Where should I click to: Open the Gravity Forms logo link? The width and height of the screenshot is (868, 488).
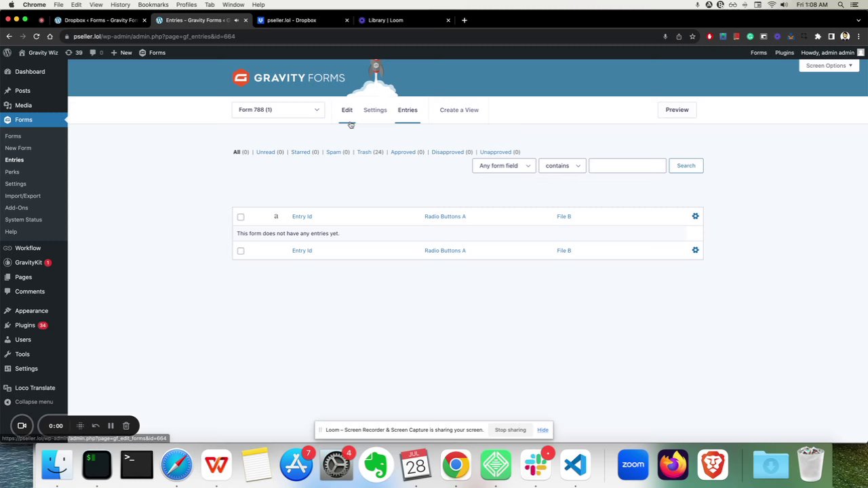(288, 78)
